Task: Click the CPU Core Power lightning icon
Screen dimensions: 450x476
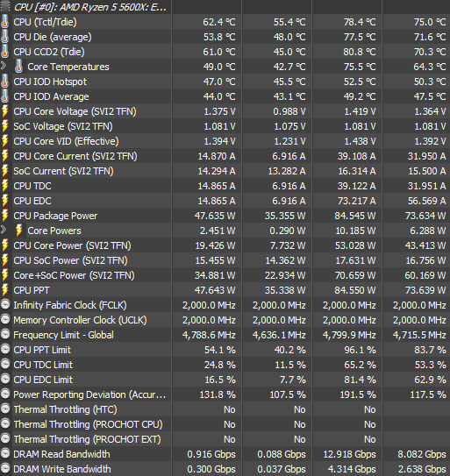Action: click(x=4, y=245)
